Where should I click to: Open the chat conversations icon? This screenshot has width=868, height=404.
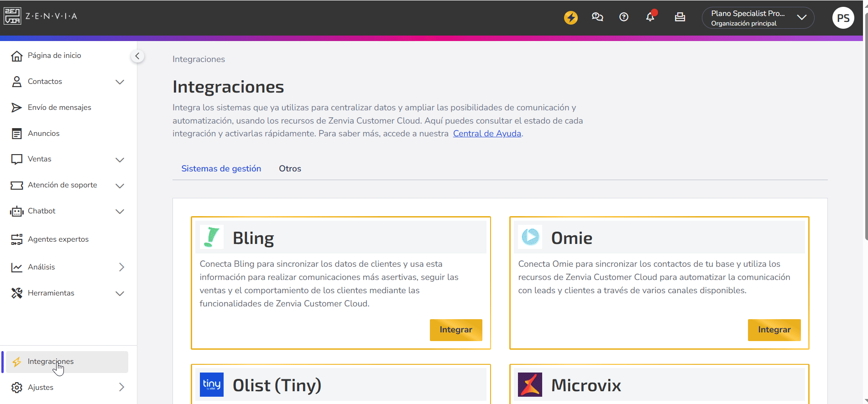point(597,17)
